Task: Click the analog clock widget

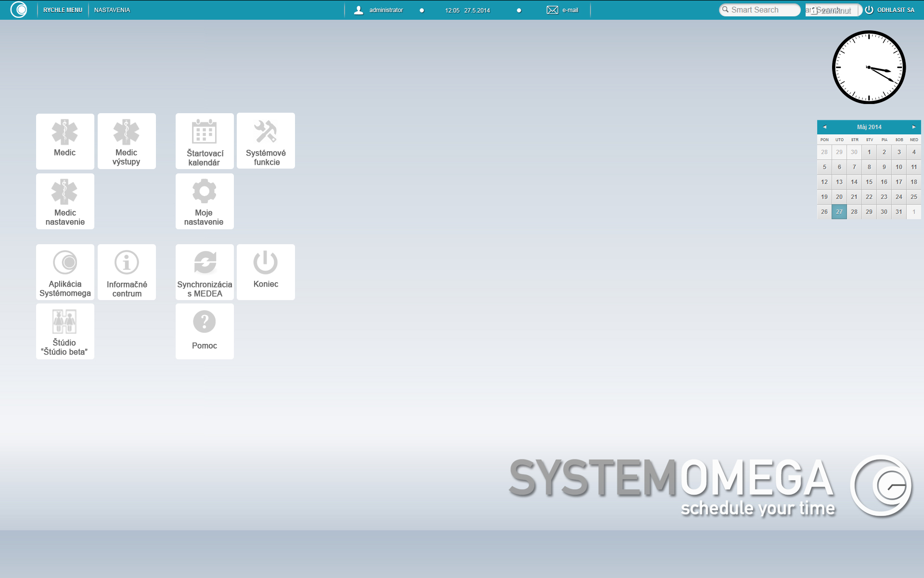Action: click(x=869, y=67)
